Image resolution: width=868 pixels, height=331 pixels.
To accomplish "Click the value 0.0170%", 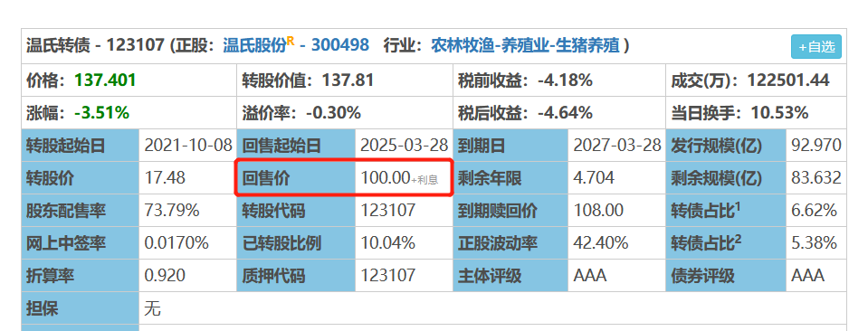I will pyautogui.click(x=176, y=243).
